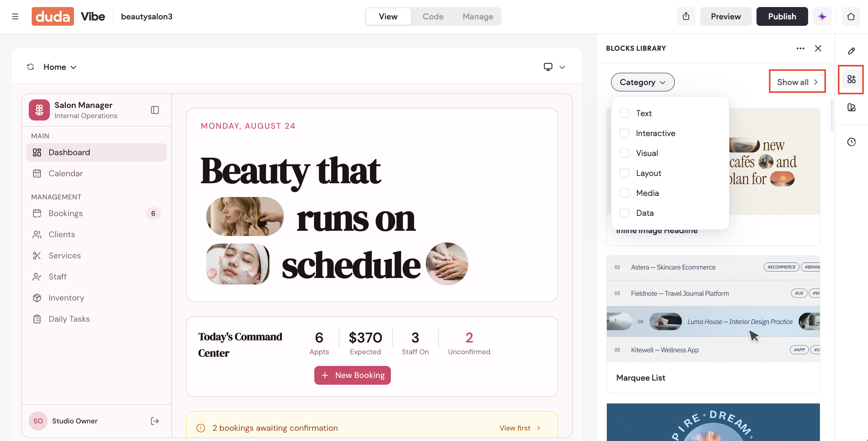Viewport: 868px width, 441px height.
Task: Click the Studio Owner name
Action: [x=75, y=421]
